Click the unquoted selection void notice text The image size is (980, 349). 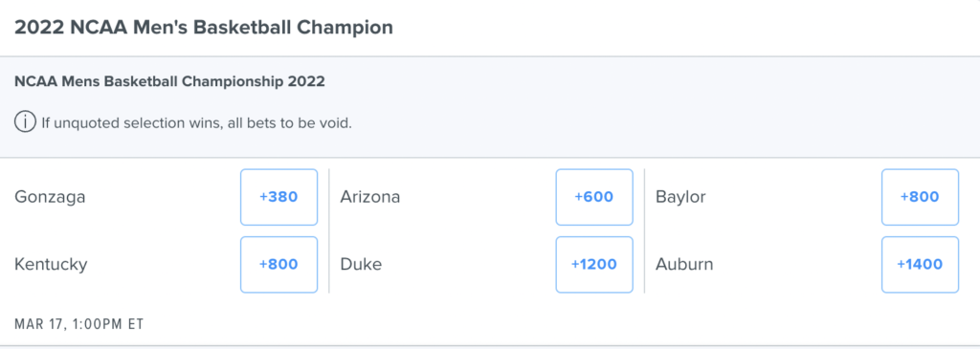point(197,123)
